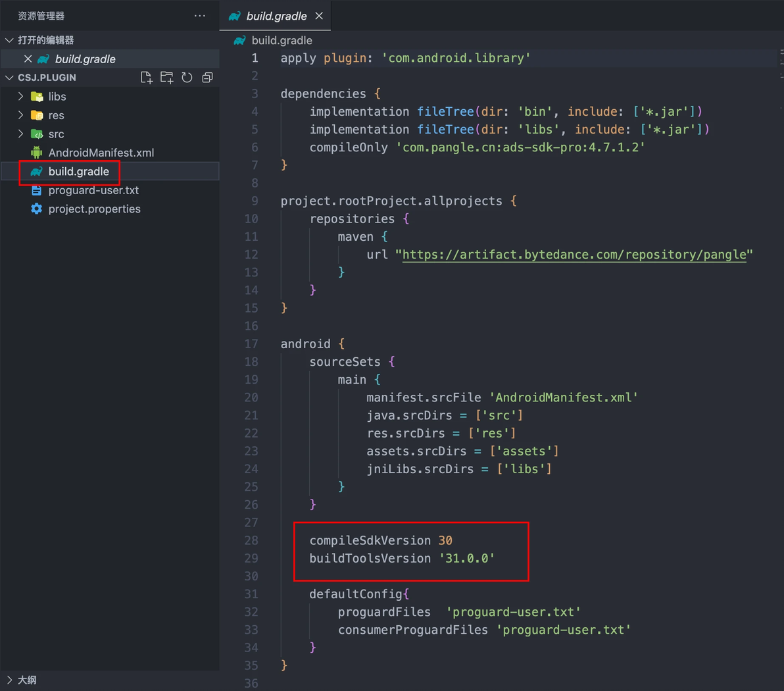Click consumerProguardFiles on line 33
Image resolution: width=784 pixels, height=691 pixels.
412,630
